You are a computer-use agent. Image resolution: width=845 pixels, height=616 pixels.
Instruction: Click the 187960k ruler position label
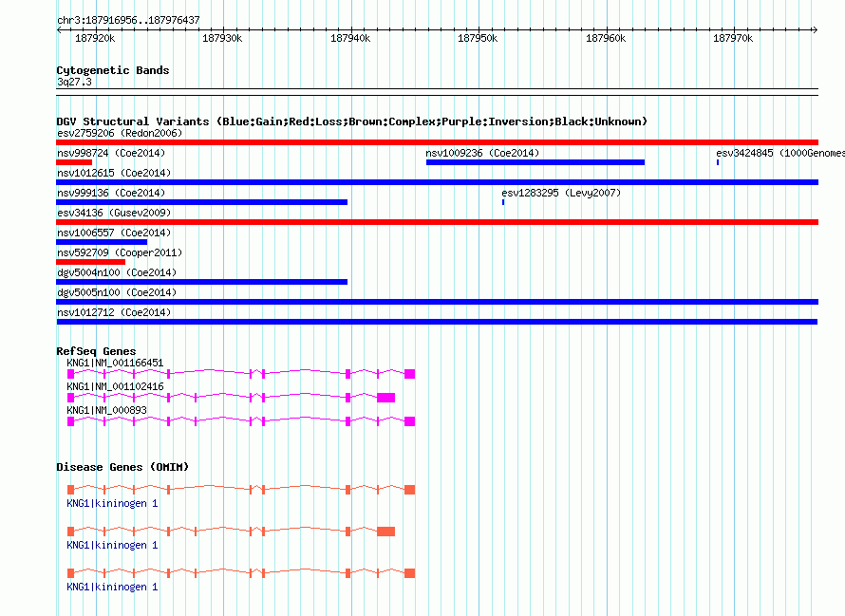(606, 39)
